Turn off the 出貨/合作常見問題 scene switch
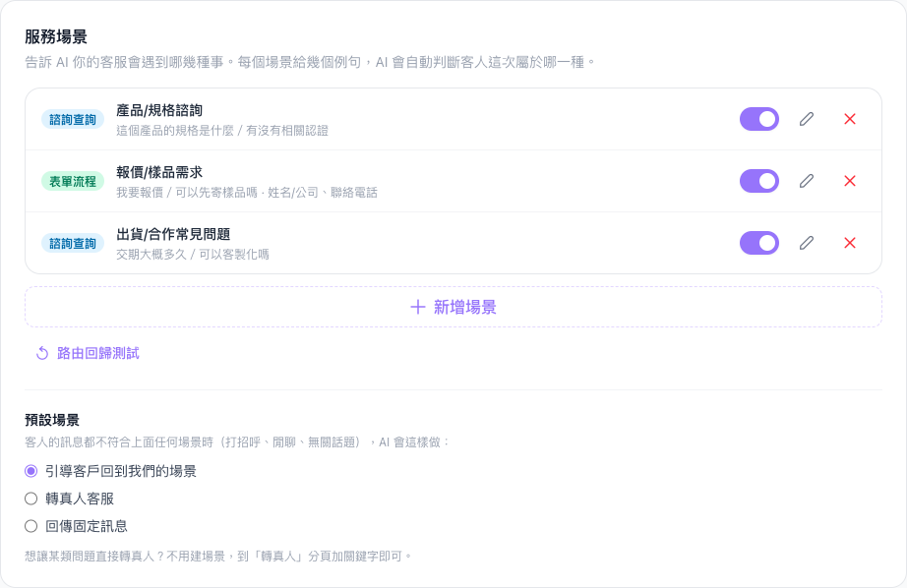Image resolution: width=907 pixels, height=588 pixels. pos(758,243)
